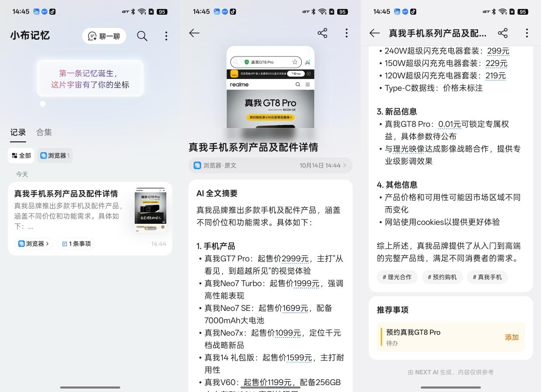The width and height of the screenshot is (541, 392).
Task: Open search on the 小布记忆 home screen
Action: coord(142,36)
